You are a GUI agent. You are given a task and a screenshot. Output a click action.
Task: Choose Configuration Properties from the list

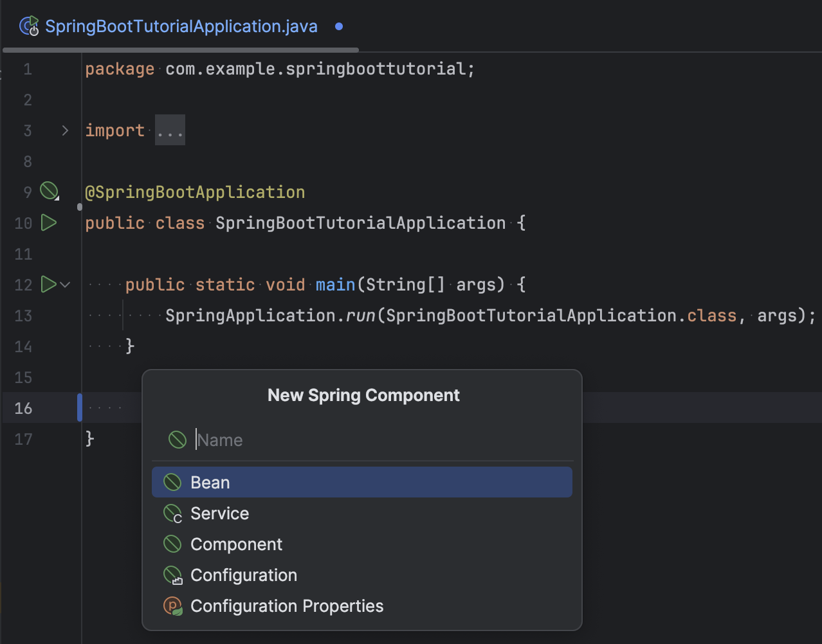(x=287, y=606)
